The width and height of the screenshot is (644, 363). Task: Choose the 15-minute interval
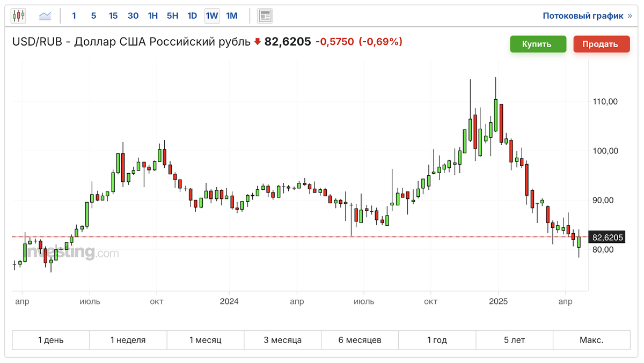[x=113, y=16]
